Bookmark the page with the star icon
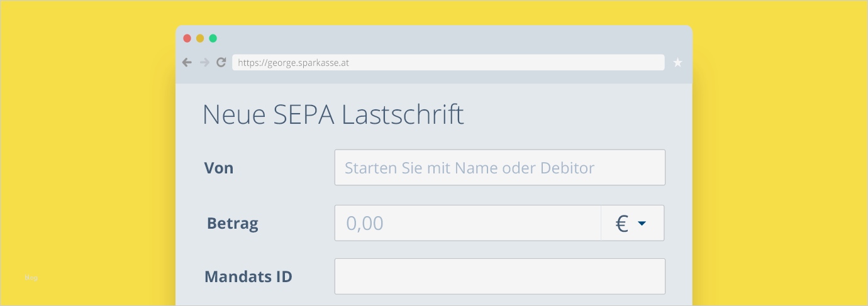 (677, 62)
